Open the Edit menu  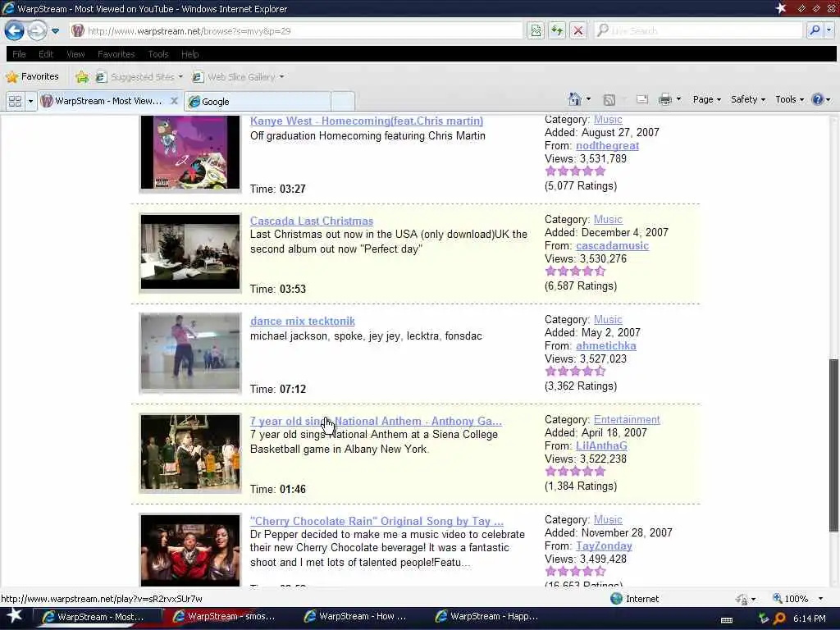tap(46, 54)
